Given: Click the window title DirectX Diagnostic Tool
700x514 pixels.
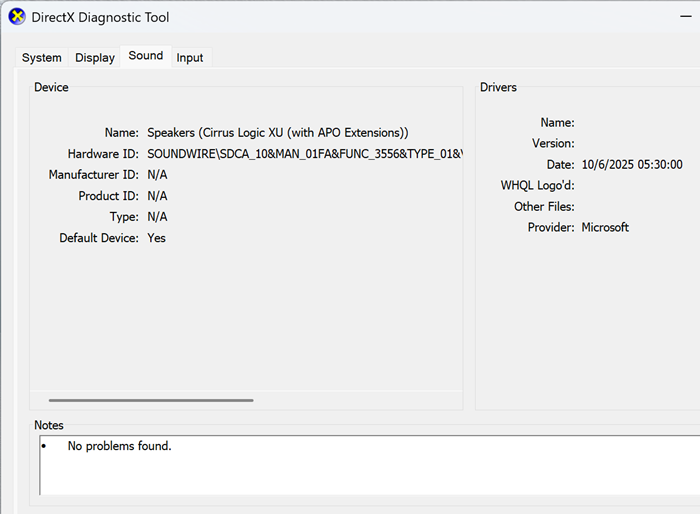Looking at the screenshot, I should coord(100,17).
